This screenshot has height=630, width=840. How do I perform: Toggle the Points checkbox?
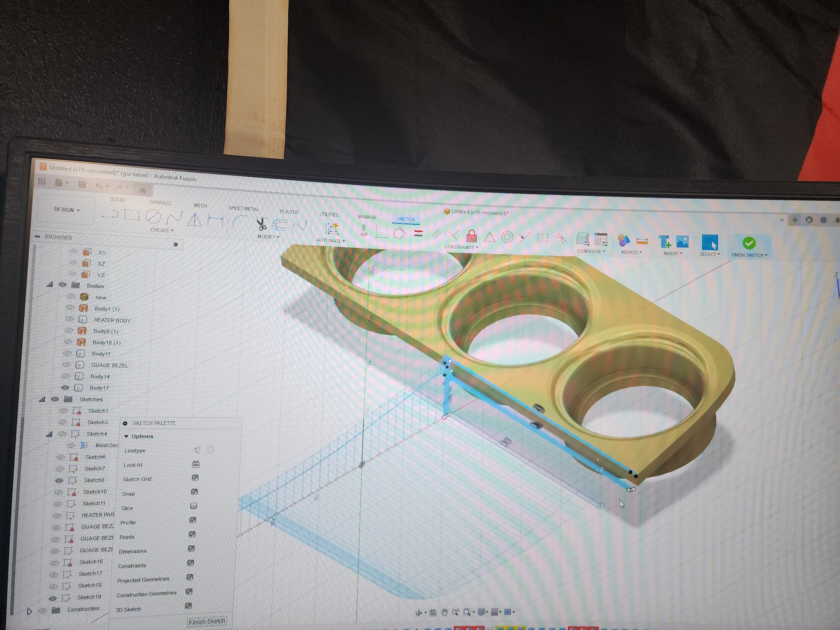(192, 534)
